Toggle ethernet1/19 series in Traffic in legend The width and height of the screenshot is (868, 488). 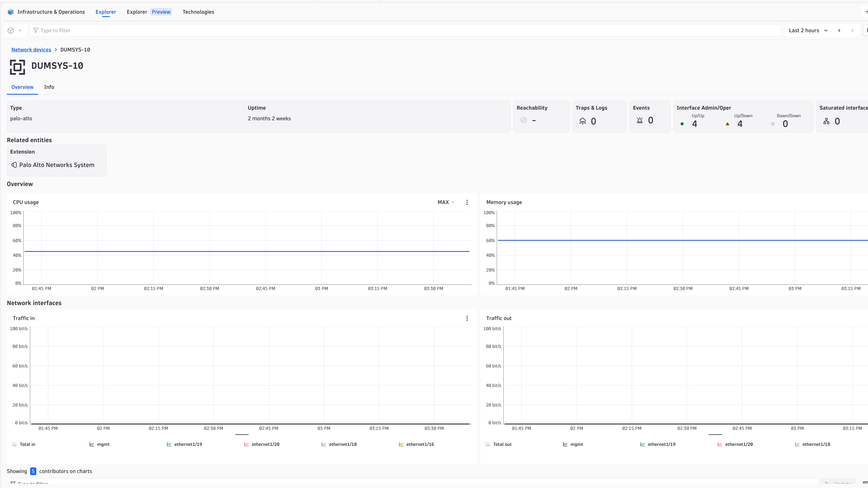point(184,444)
